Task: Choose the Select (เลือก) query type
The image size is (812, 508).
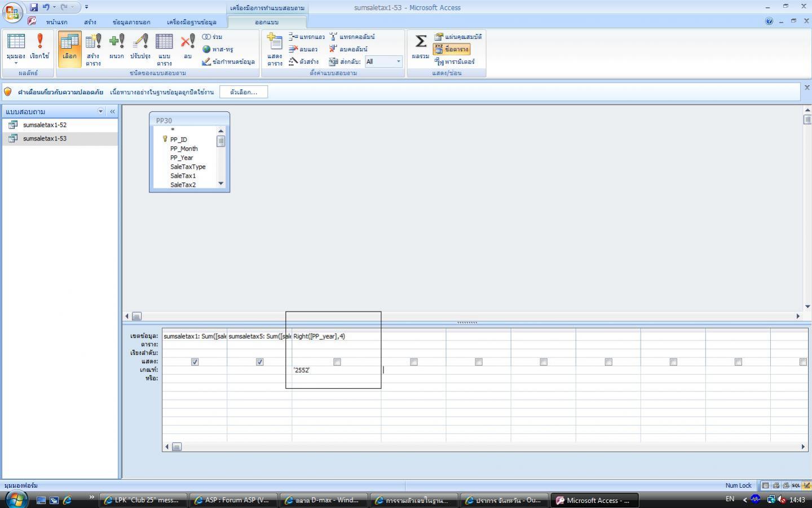Action: coord(70,49)
